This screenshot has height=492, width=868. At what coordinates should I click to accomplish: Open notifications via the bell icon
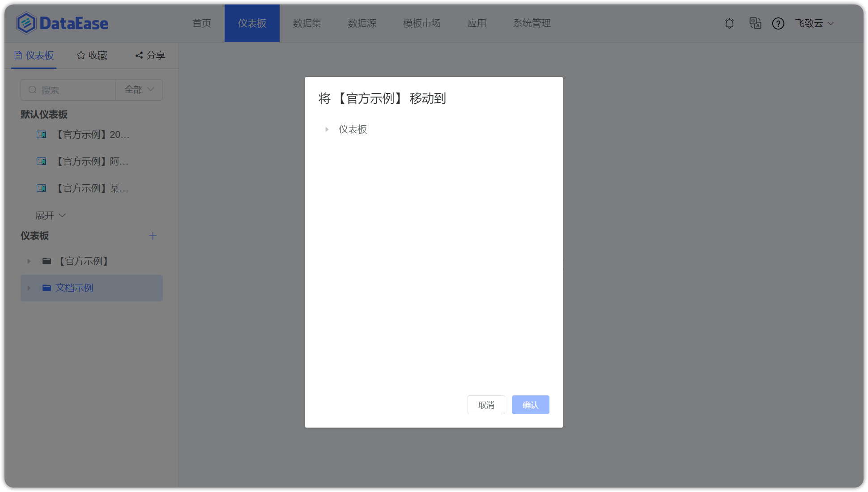point(729,23)
